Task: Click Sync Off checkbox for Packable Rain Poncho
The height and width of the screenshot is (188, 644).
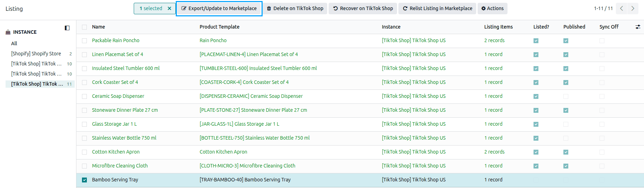Action: point(602,41)
